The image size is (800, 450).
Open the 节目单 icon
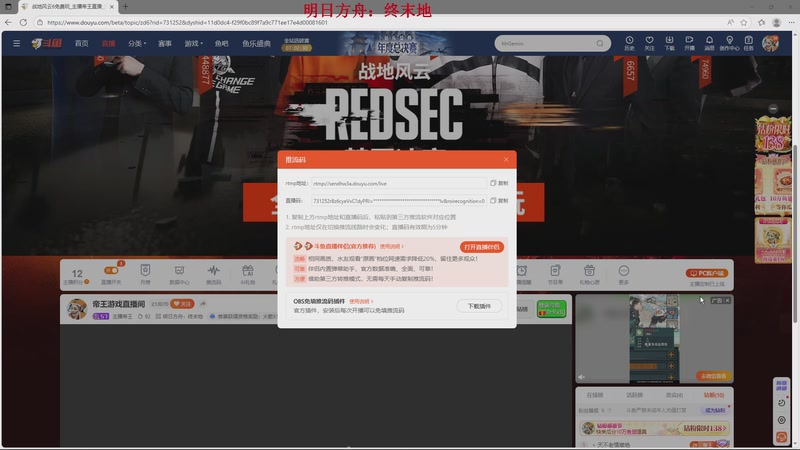coord(555,274)
